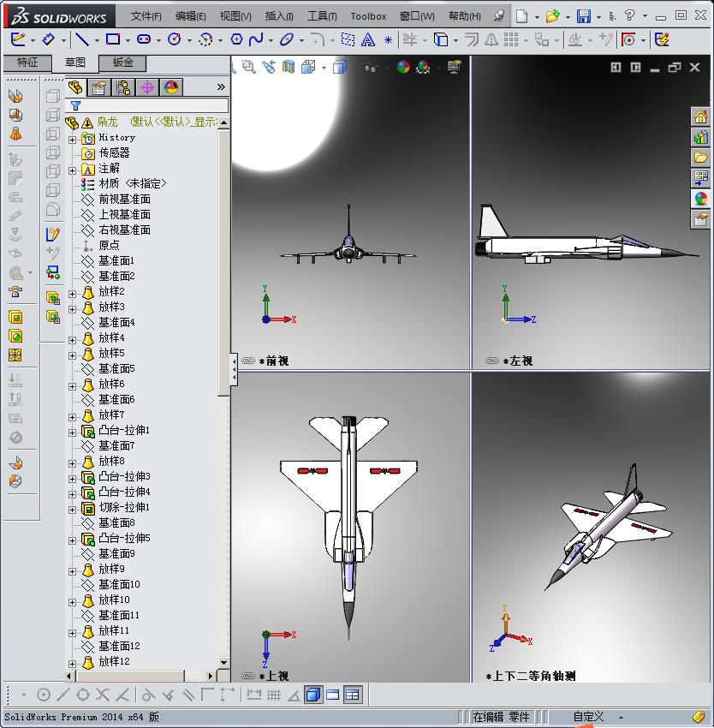Viewport: 714px width, 728px height.
Task: Expand the 放样12 feature
Action: pyautogui.click(x=73, y=664)
